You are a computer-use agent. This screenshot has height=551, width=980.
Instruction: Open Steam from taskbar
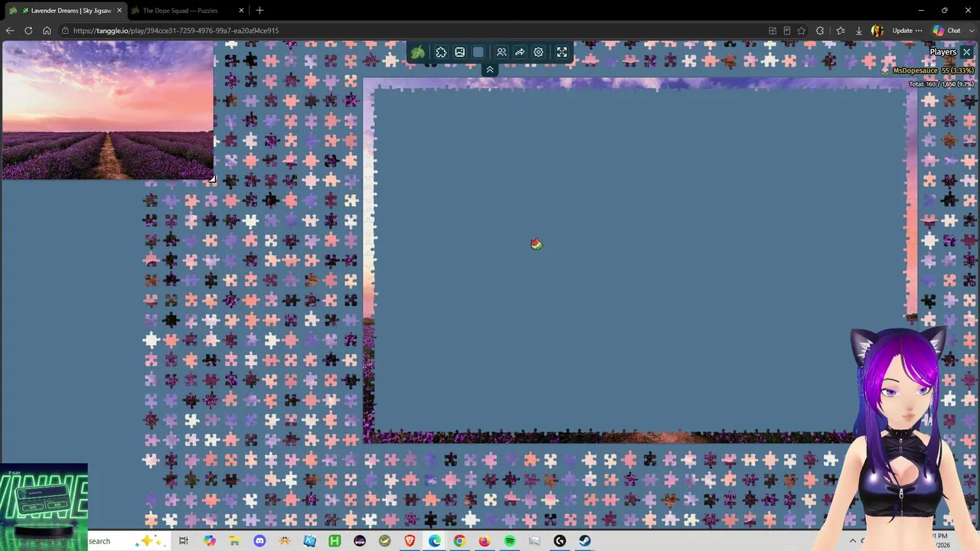[x=584, y=541]
